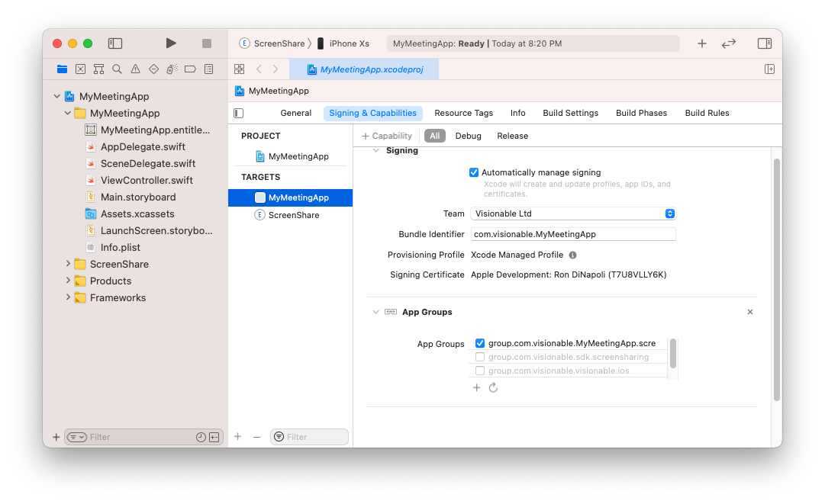The image size is (825, 504).
Task: Toggle Automatically manage signing checkbox
Action: [474, 172]
